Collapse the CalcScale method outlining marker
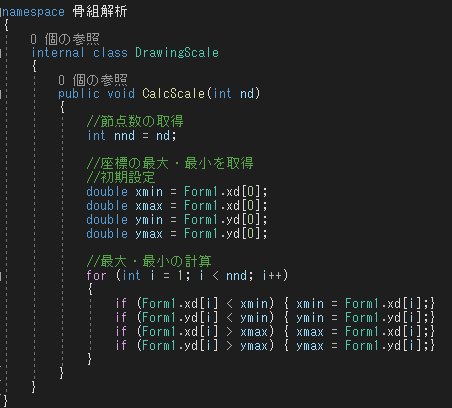Screen dimensions: 452x408 (x=1, y=94)
